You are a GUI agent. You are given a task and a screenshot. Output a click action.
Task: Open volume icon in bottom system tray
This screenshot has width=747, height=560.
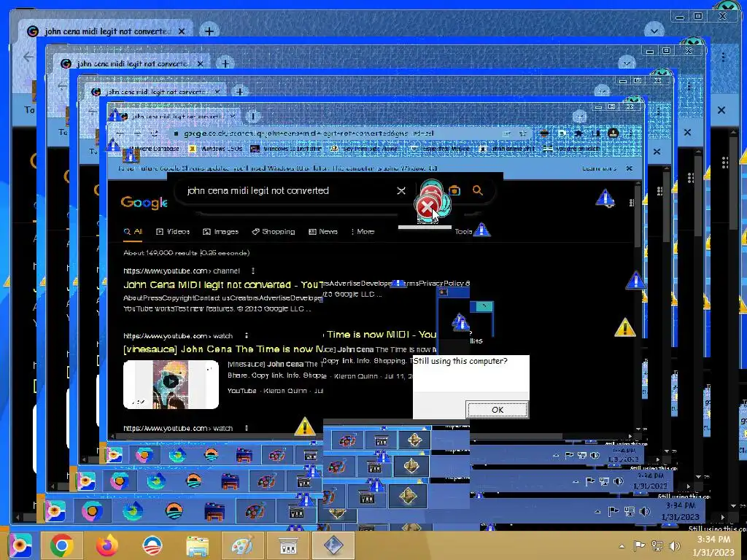(x=675, y=545)
